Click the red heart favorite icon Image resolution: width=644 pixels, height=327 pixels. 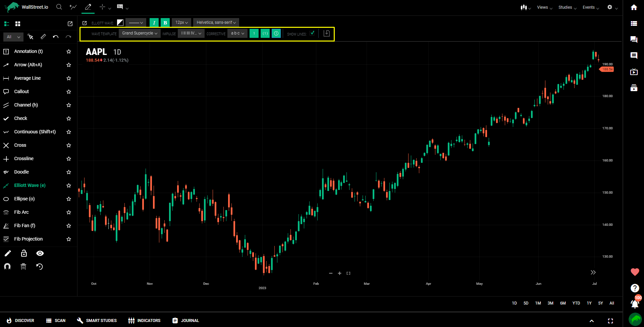tap(635, 272)
